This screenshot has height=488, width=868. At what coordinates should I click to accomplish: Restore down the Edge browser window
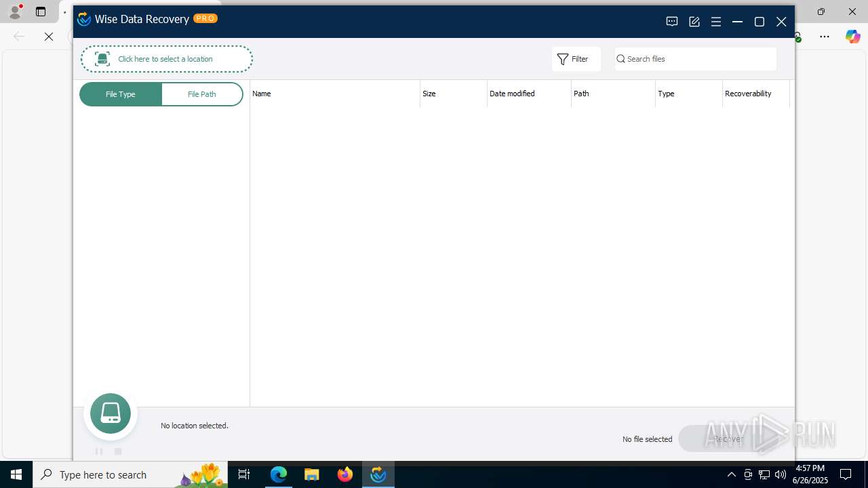pos(821,12)
